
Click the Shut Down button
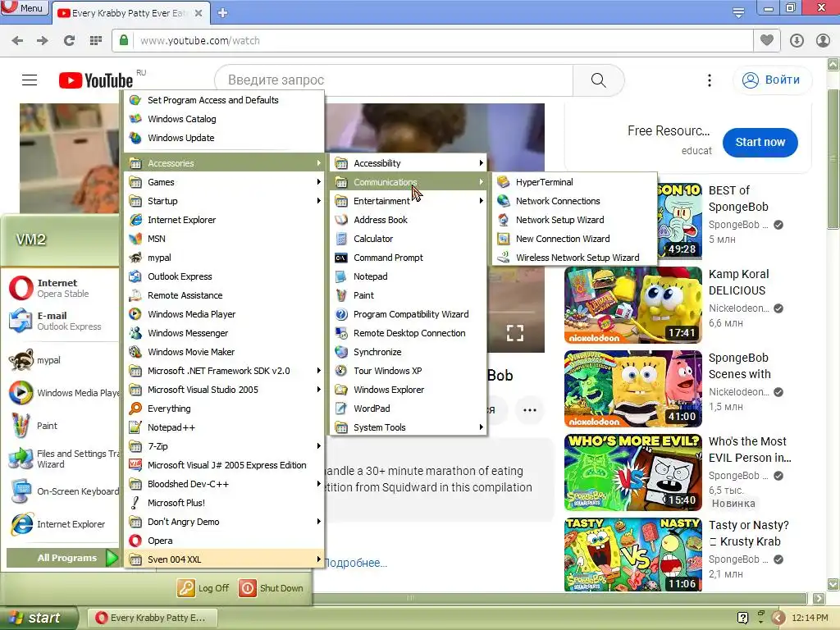pos(272,588)
